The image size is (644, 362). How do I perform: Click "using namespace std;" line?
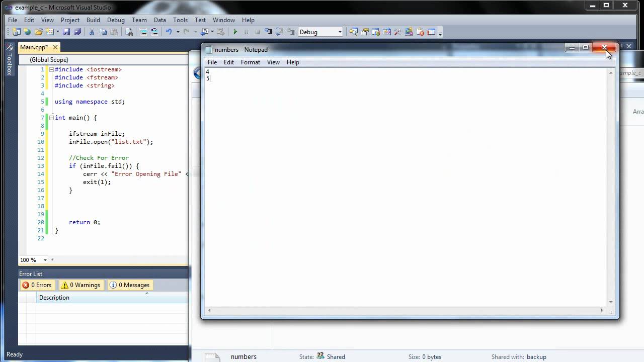point(90,102)
